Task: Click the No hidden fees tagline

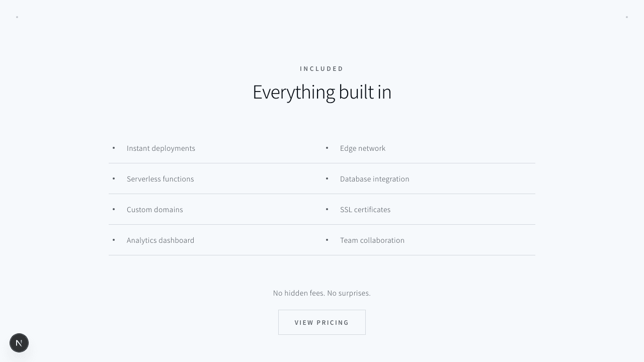Action: coord(322,293)
